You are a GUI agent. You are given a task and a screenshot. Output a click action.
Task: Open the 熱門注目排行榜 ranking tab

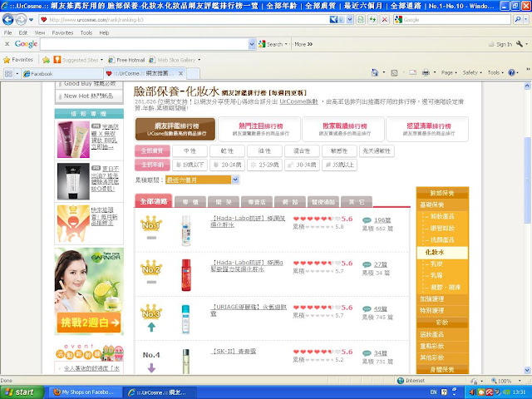coord(259,129)
